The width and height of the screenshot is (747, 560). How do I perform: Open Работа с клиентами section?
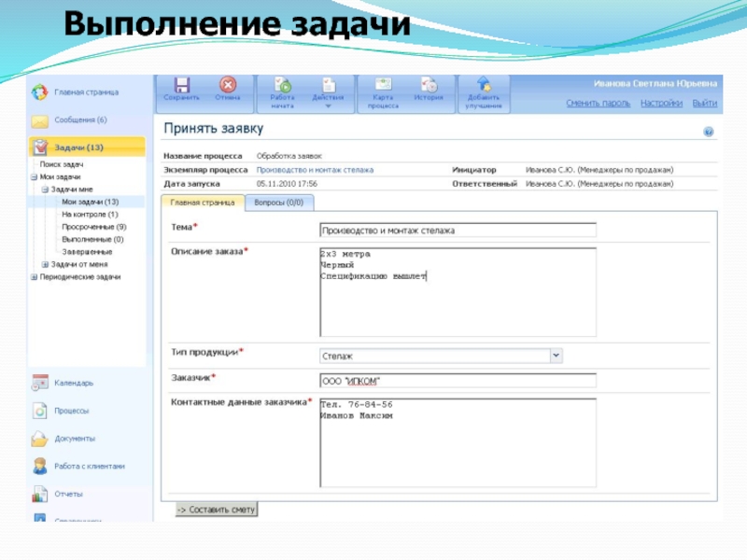[x=39, y=466]
